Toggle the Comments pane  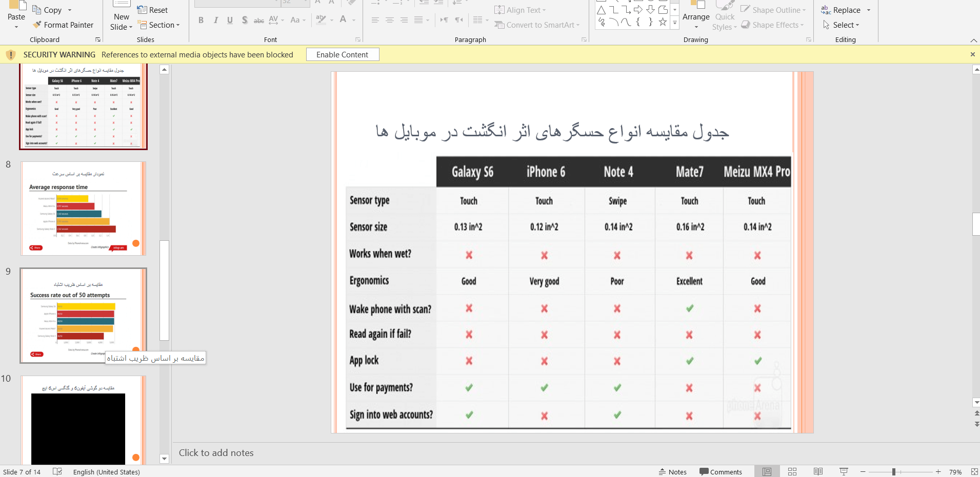click(721, 472)
